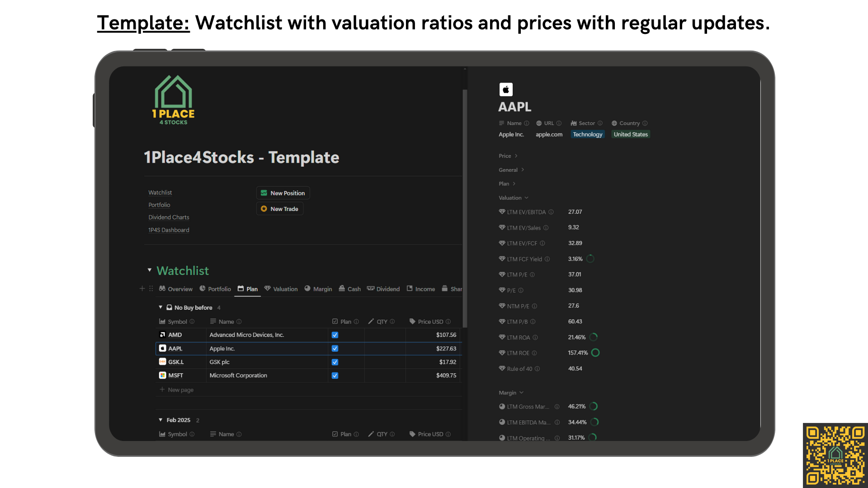This screenshot has height=488, width=868.
Task: Click the 1Place4Stocks house logo
Action: [174, 100]
